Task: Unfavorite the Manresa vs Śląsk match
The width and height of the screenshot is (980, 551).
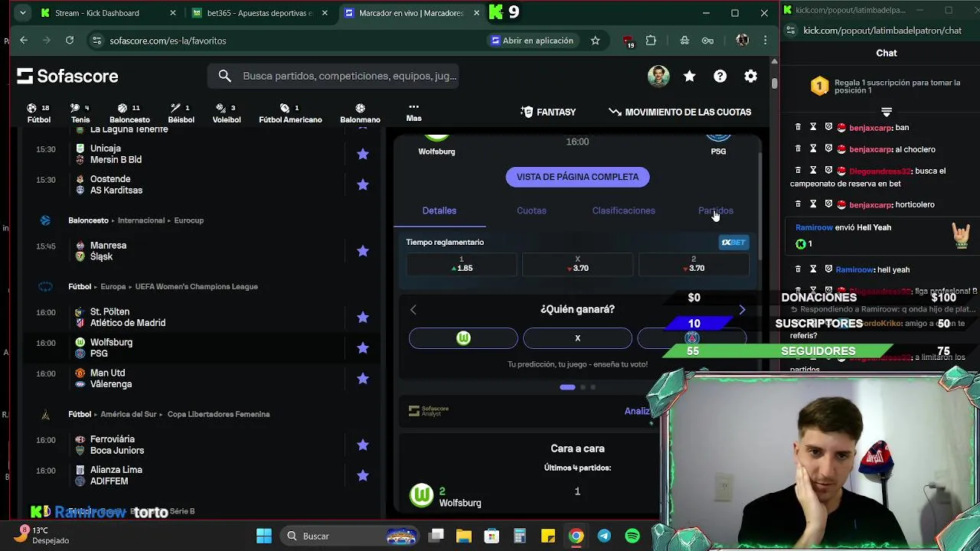Action: [363, 251]
